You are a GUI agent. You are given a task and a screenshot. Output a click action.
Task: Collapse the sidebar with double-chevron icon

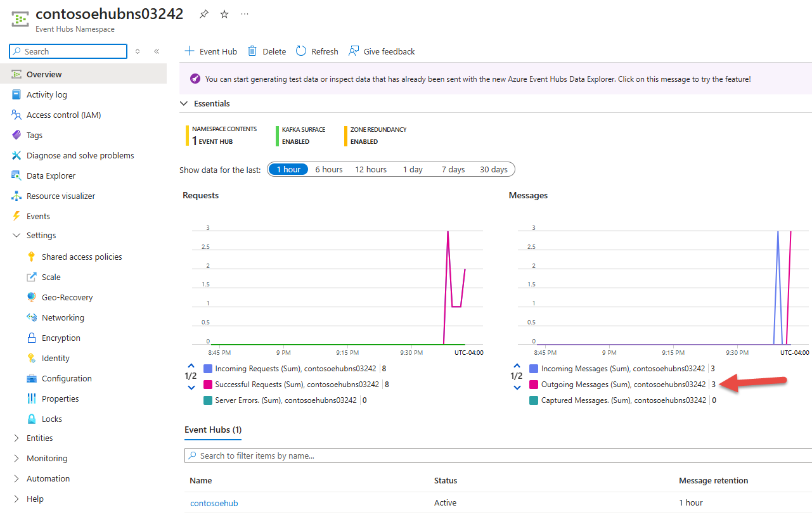pos(157,51)
